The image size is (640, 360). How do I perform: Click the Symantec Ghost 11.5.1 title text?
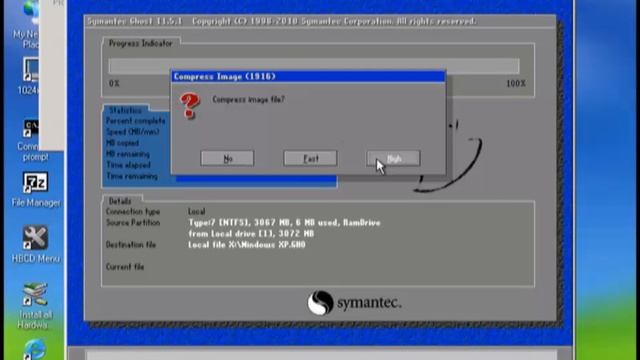(135, 21)
